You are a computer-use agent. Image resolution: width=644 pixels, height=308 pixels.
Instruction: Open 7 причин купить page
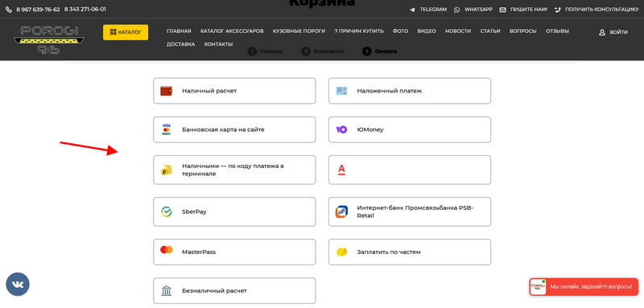coord(359,31)
